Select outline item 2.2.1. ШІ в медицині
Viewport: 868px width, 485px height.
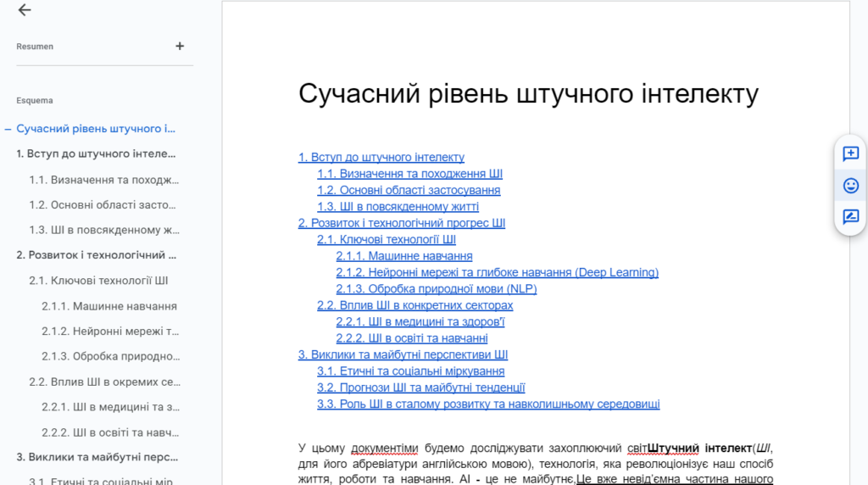point(110,407)
